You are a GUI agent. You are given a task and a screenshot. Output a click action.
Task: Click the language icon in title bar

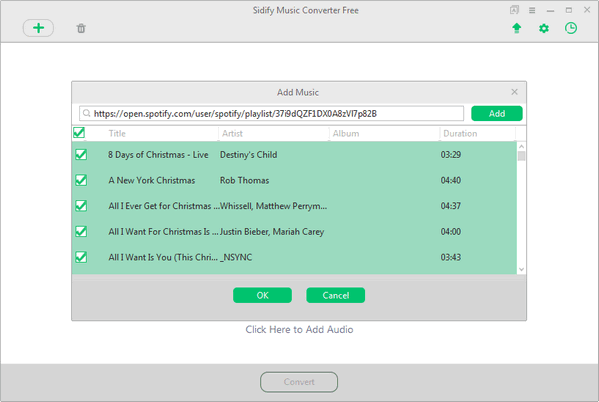[x=514, y=10]
